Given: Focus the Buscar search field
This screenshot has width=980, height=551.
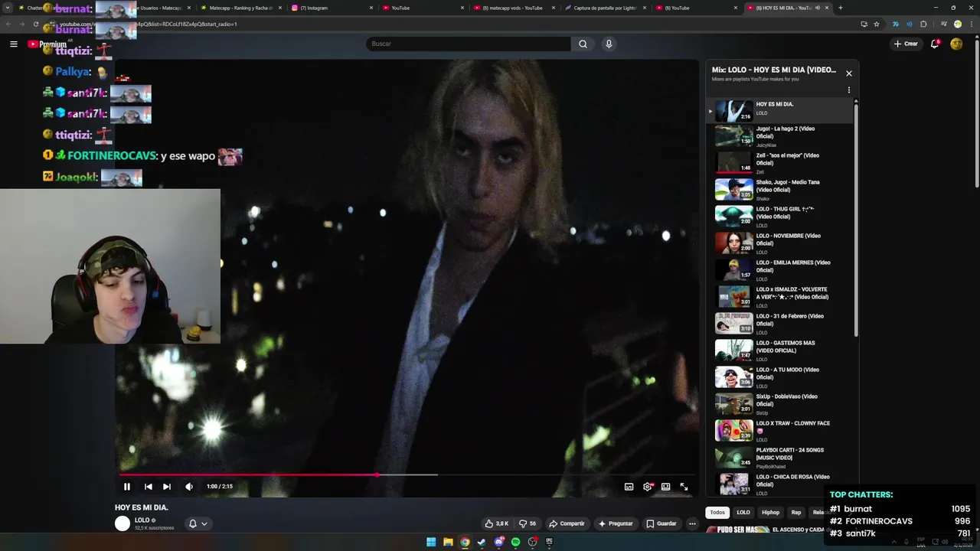Looking at the screenshot, I should pos(469,44).
